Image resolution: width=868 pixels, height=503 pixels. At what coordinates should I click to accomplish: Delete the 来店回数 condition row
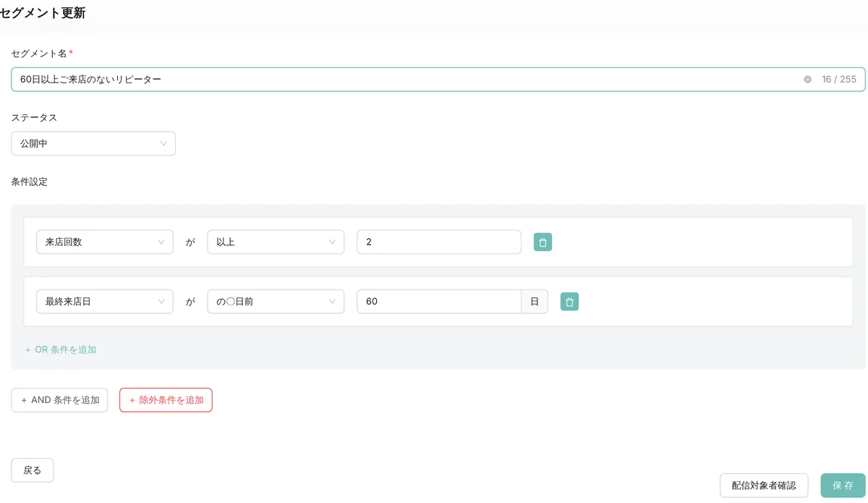[542, 242]
